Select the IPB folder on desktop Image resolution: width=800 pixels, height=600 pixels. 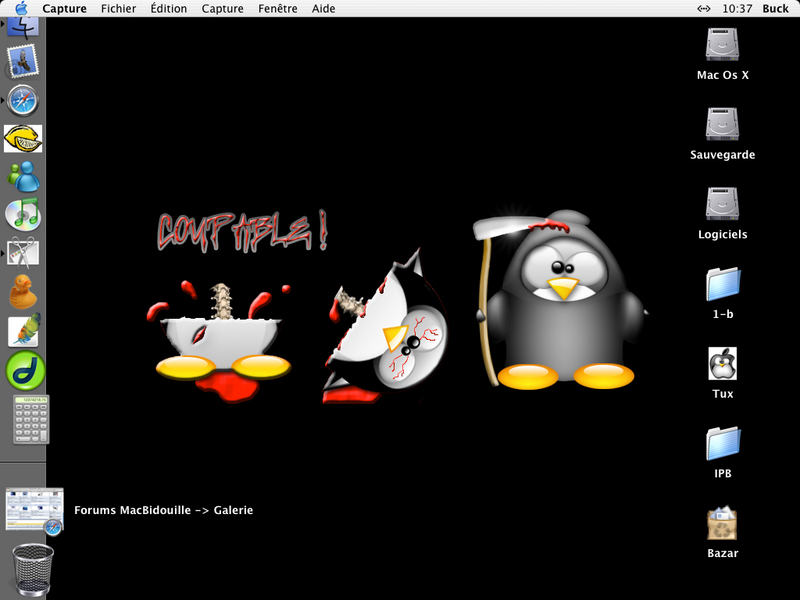pyautogui.click(x=723, y=443)
